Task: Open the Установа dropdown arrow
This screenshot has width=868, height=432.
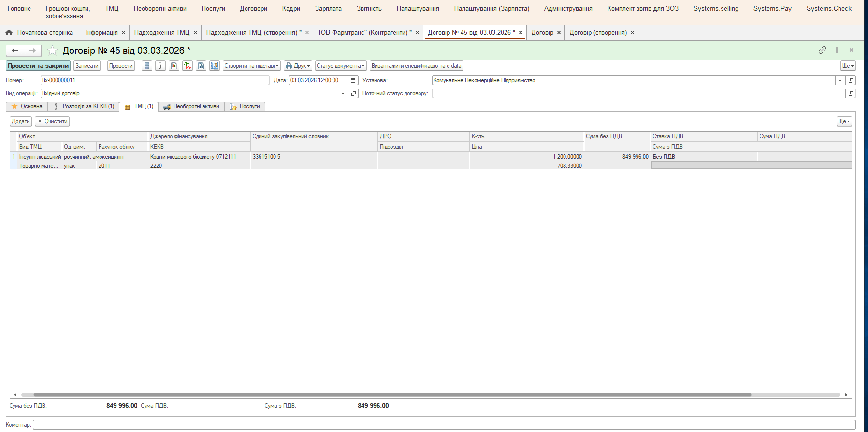Action: click(840, 80)
